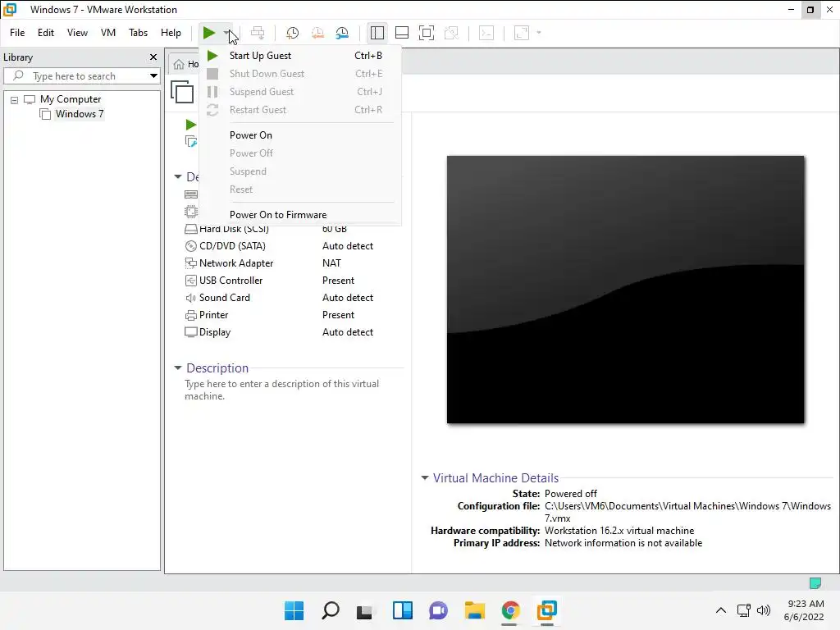The width and height of the screenshot is (840, 630).
Task: Collapse the Devices section triangle
Action: pos(178,176)
